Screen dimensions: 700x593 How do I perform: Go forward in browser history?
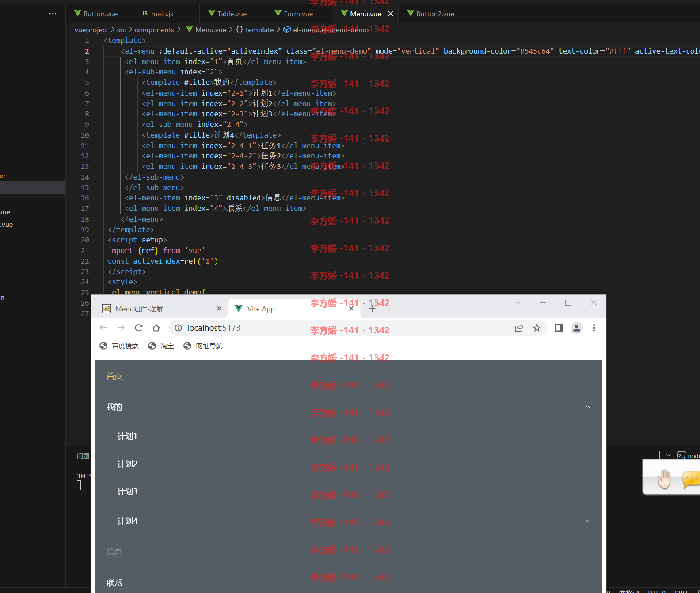[121, 328]
